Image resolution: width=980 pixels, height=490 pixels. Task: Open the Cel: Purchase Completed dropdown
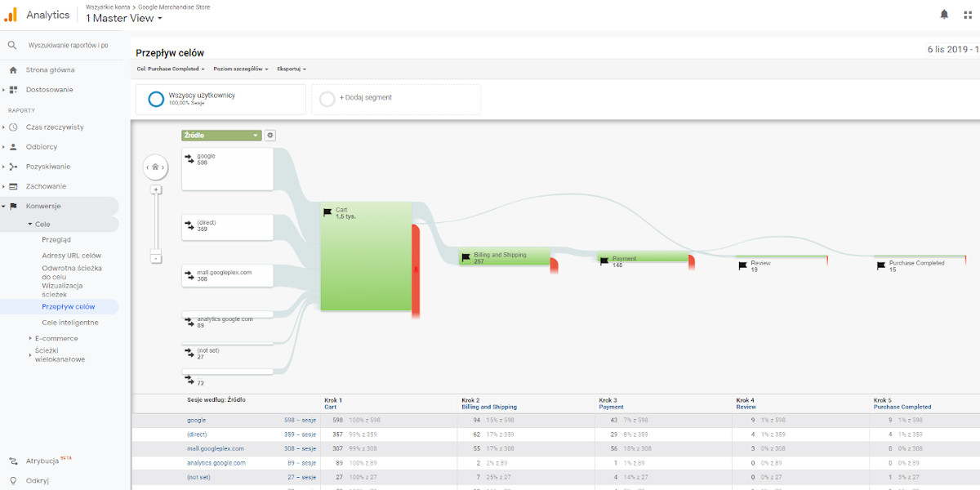pyautogui.click(x=171, y=69)
